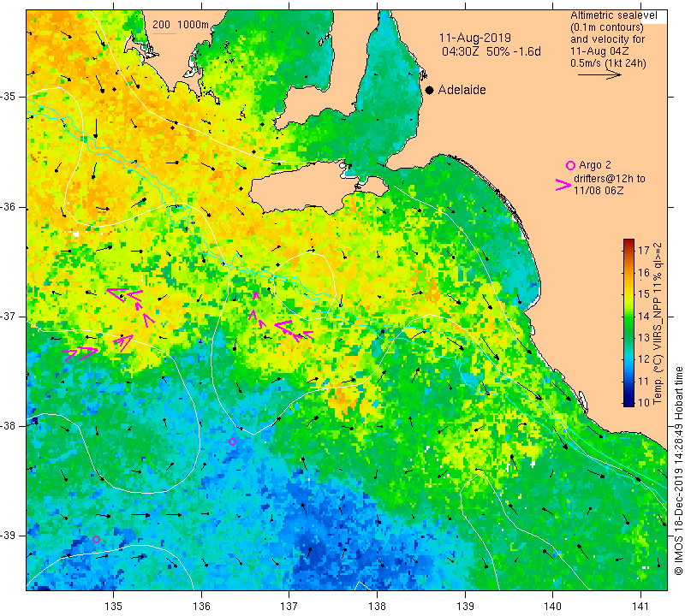Image resolution: width=685 pixels, height=616 pixels.
Task: Click the IMOS copyright timestamp text
Action: click(x=678, y=471)
